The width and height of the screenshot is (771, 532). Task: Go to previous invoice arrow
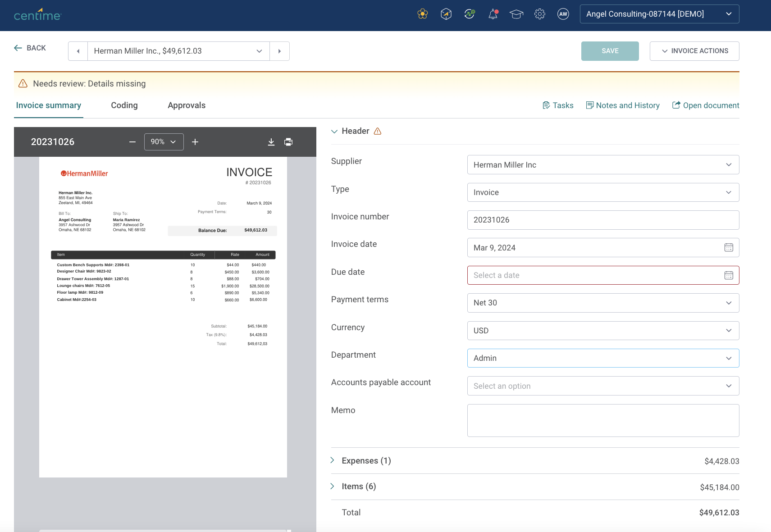[x=78, y=51]
